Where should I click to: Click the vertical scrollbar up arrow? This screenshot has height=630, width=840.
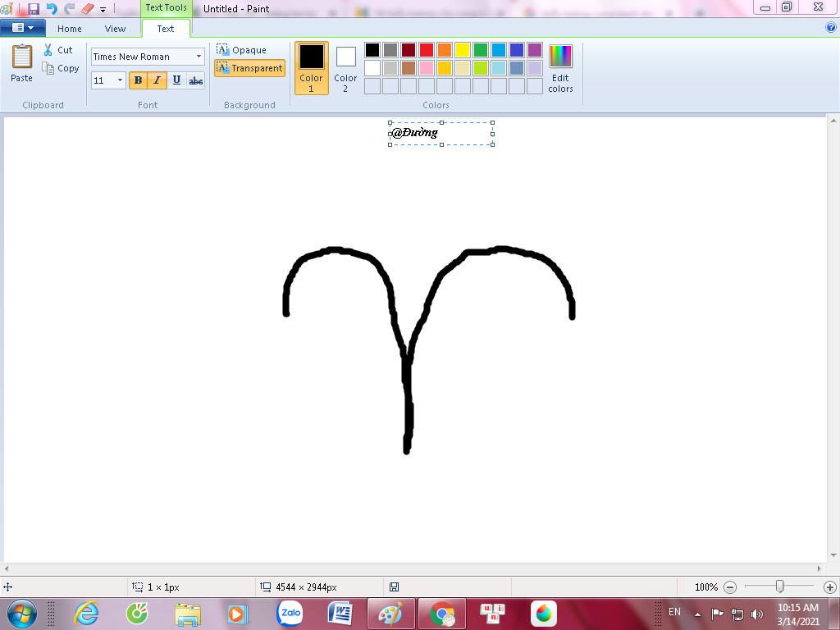click(833, 121)
